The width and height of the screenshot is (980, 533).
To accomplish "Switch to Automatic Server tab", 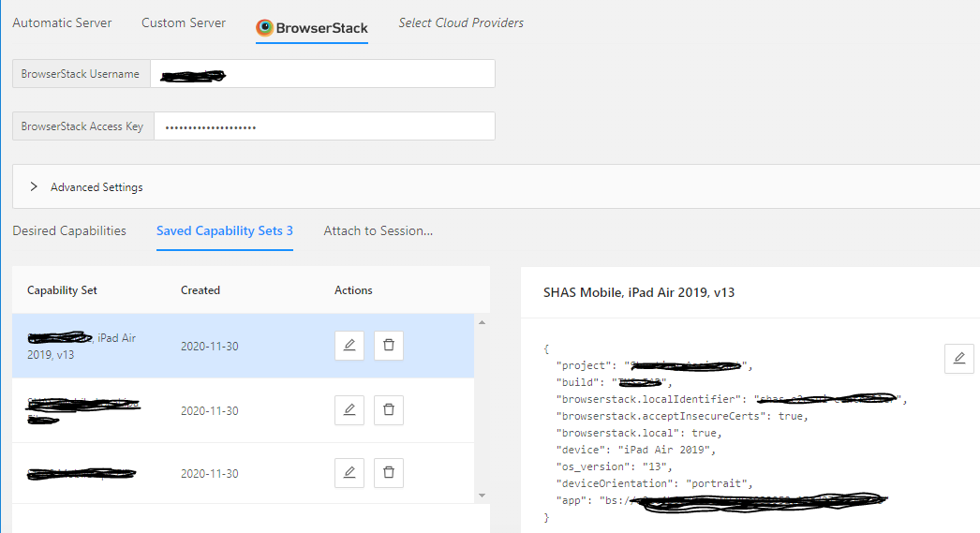I will (62, 23).
